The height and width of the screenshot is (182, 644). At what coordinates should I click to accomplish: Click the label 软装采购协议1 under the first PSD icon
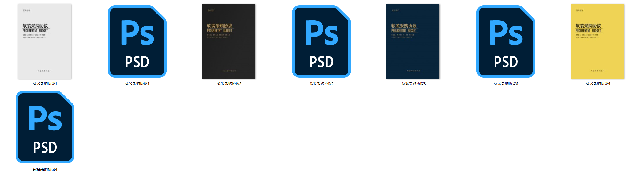(137, 84)
